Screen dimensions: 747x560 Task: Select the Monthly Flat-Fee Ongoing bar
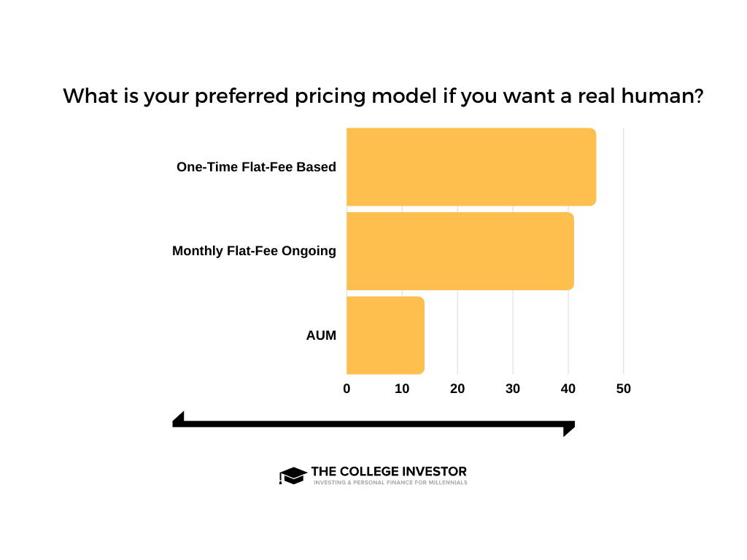pos(460,251)
